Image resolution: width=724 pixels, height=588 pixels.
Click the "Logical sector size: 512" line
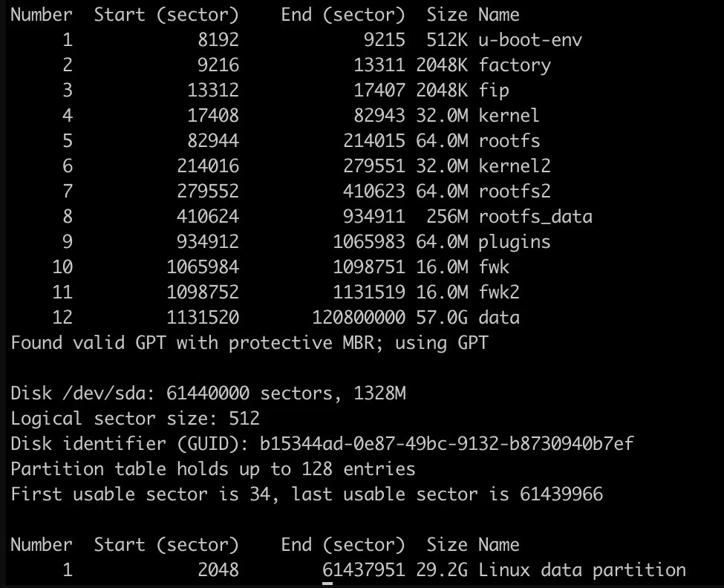coord(135,419)
